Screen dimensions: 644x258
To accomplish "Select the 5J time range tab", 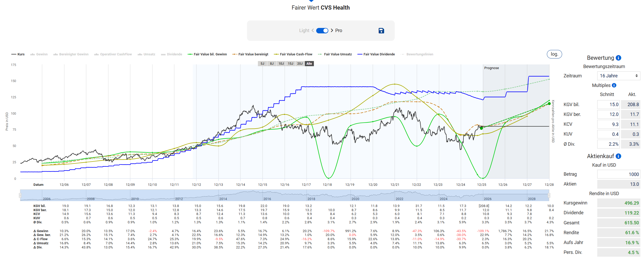I will tap(262, 64).
